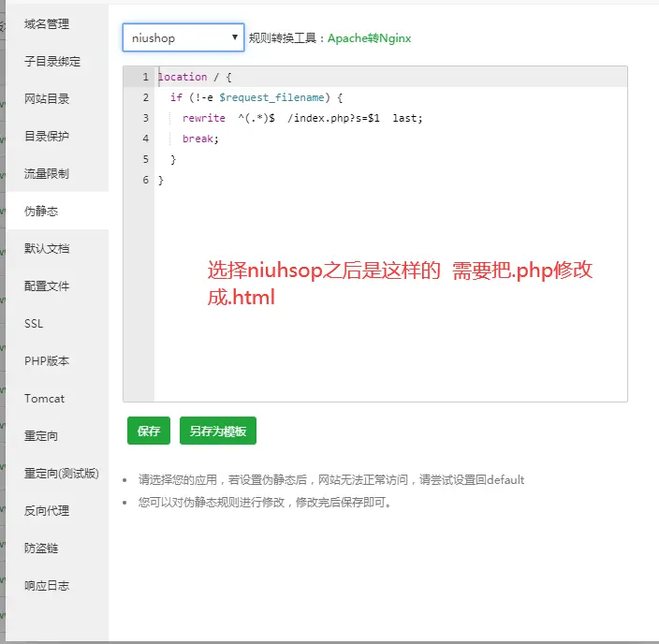Open the 反向代理 tab

click(x=47, y=511)
